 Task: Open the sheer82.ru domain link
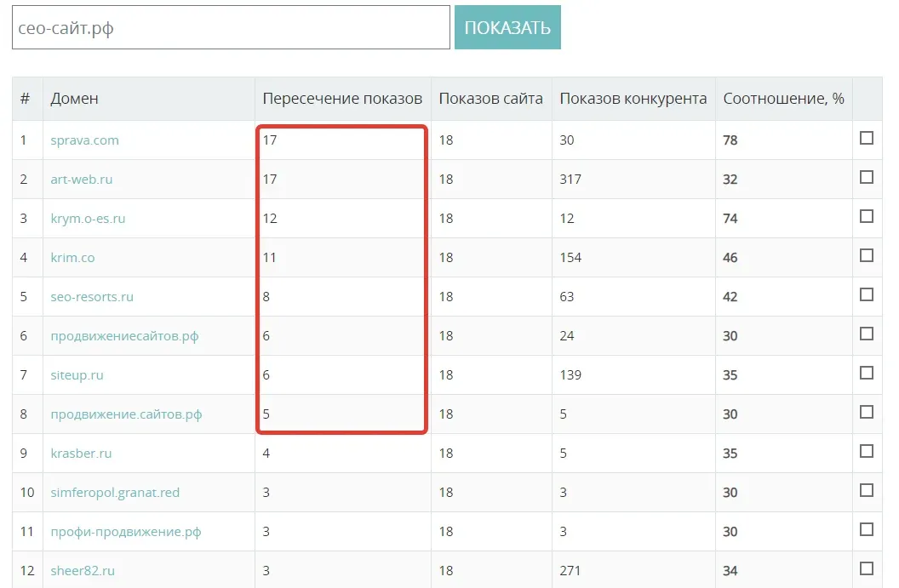point(83,571)
